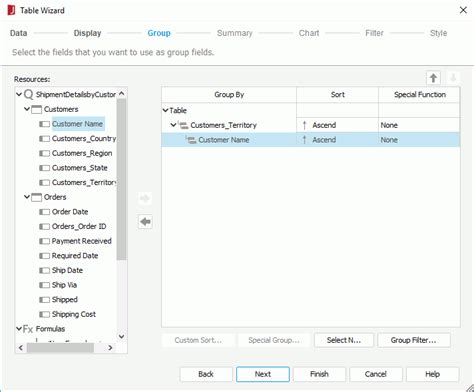Click the Sort column header

(337, 95)
